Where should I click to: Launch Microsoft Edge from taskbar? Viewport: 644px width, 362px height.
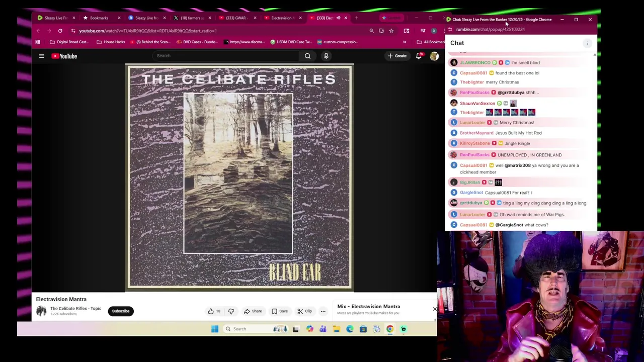click(350, 329)
